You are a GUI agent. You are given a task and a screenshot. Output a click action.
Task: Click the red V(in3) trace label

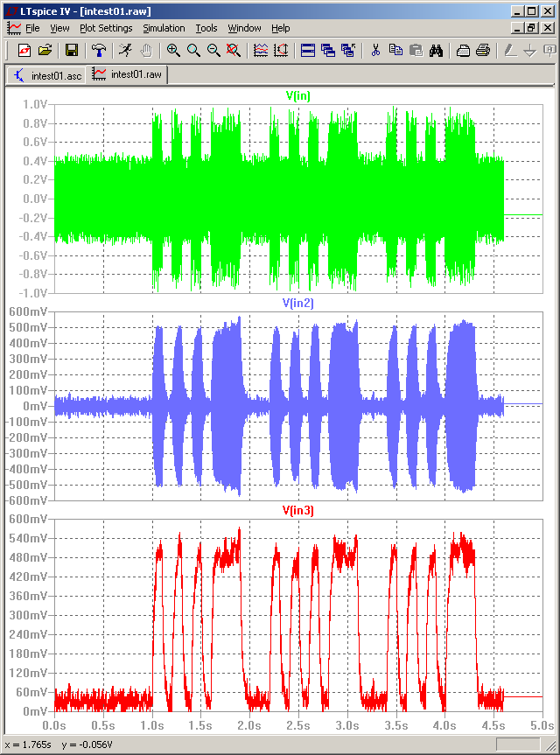[297, 509]
